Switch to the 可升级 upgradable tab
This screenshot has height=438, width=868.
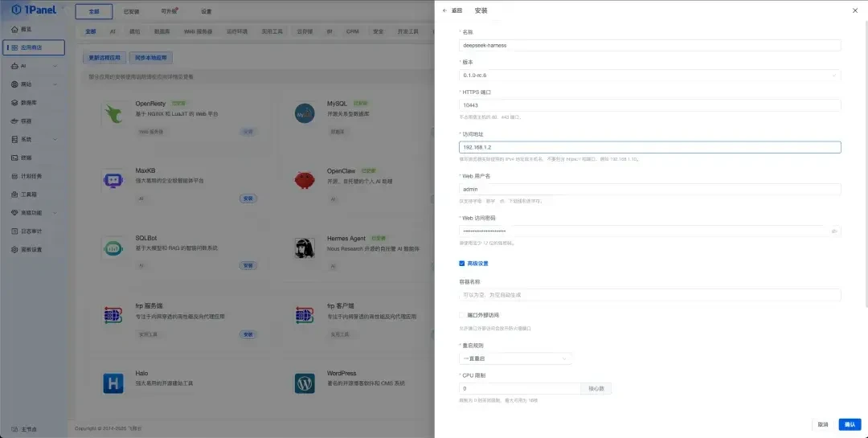point(168,11)
